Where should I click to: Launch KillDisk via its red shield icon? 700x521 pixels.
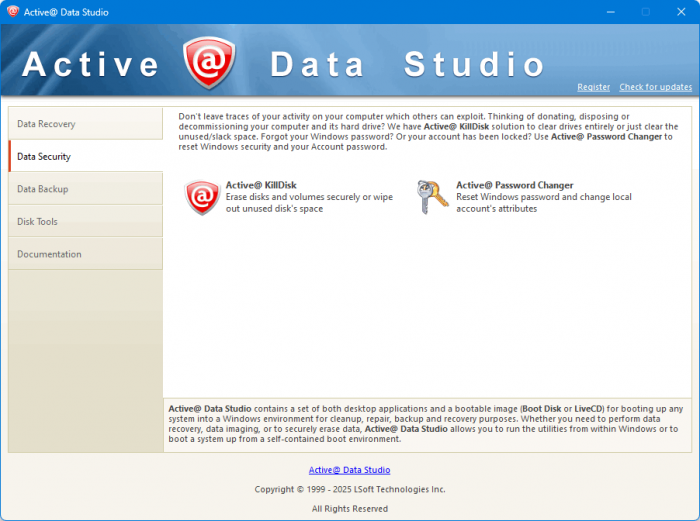[x=202, y=197]
